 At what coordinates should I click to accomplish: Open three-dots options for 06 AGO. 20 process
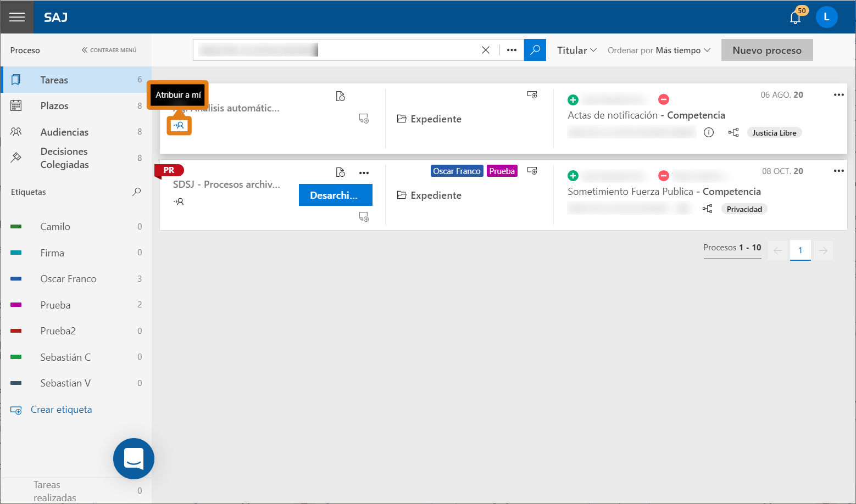tap(838, 95)
